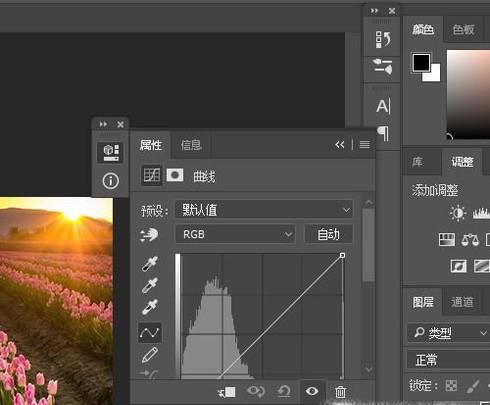Viewport: 490px width, 405px height.
Task: Pick the black point eyedropper
Action: coord(150,264)
